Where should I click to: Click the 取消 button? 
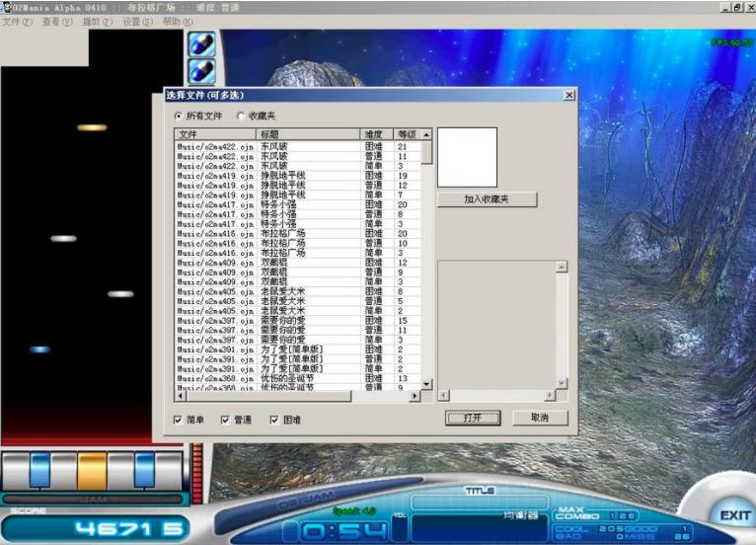[540, 418]
